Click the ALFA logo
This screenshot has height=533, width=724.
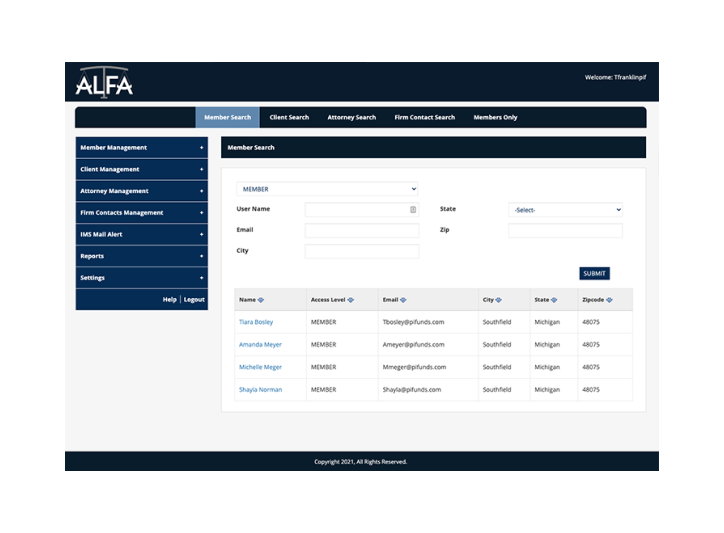click(x=104, y=82)
